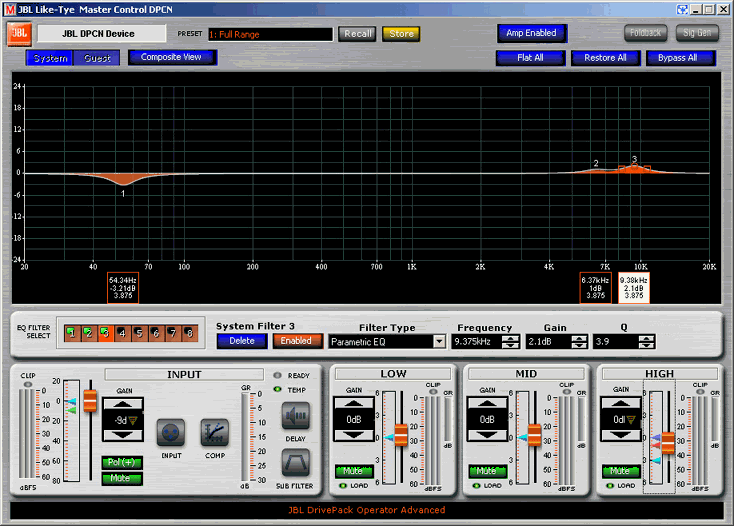The width and height of the screenshot is (734, 526).
Task: Open the COMP compressor icon
Action: point(215,433)
